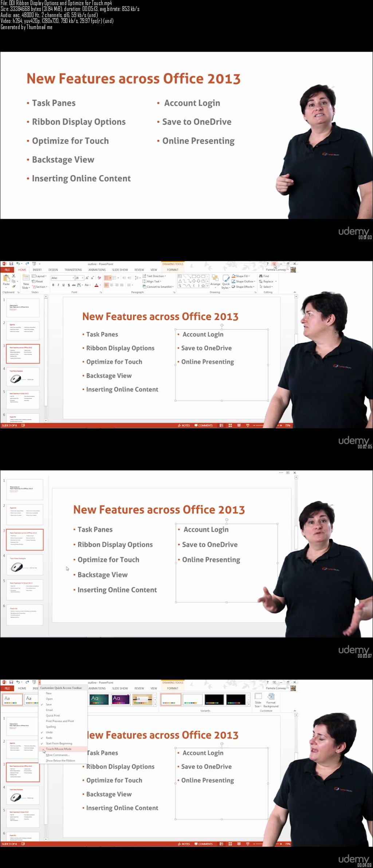The width and height of the screenshot is (373, 868).
Task: Switch to Slide Sorter view in 00:02:05 frame status bar
Action: pos(230,425)
